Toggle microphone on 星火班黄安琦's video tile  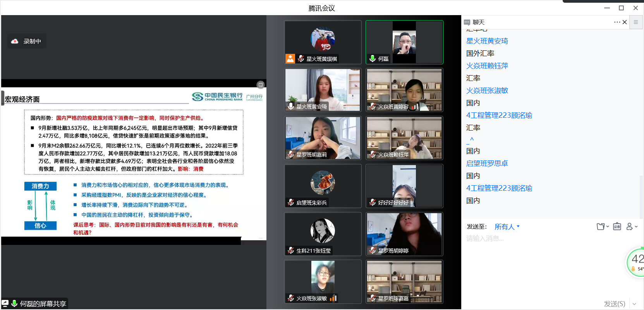[291, 106]
